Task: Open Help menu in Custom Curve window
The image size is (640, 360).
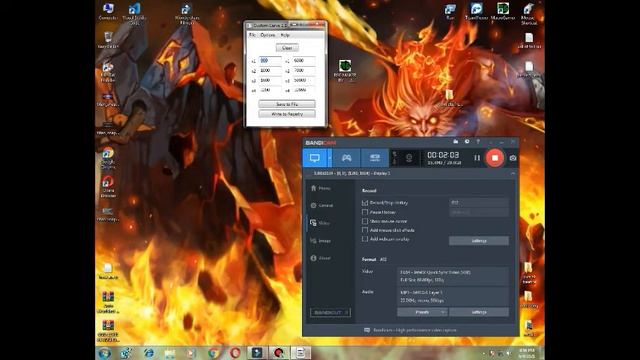Action: 285,36
